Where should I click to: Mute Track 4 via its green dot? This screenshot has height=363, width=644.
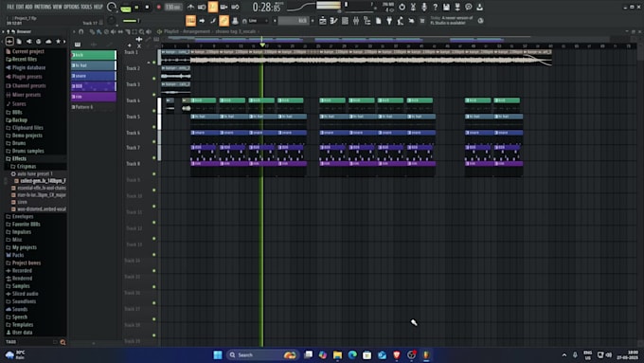point(154,111)
